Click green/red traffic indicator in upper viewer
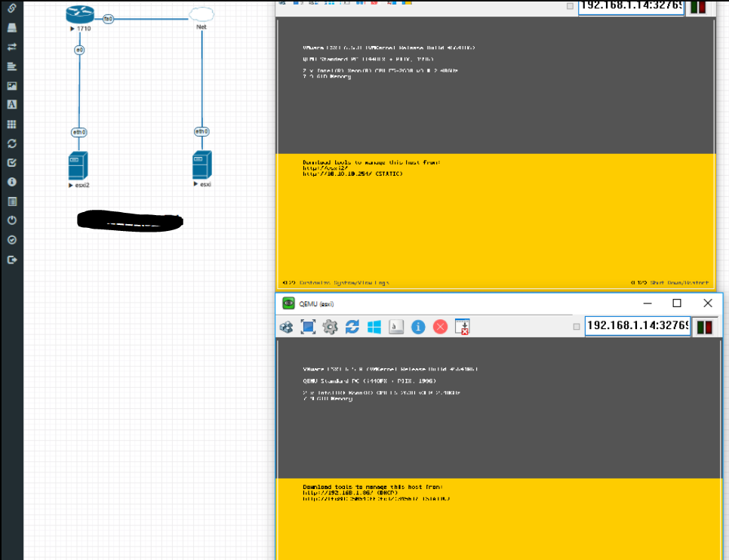Viewport: 729px width, 560px height. pos(698,7)
